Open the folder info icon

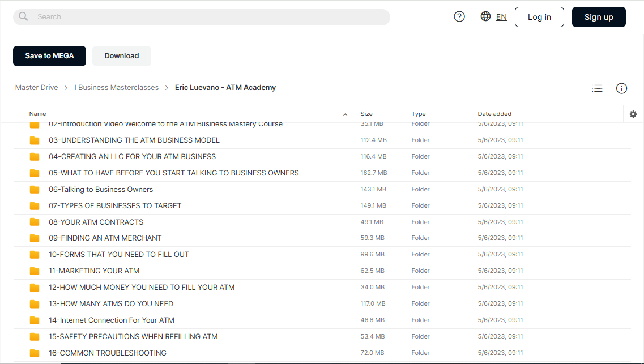tap(621, 88)
